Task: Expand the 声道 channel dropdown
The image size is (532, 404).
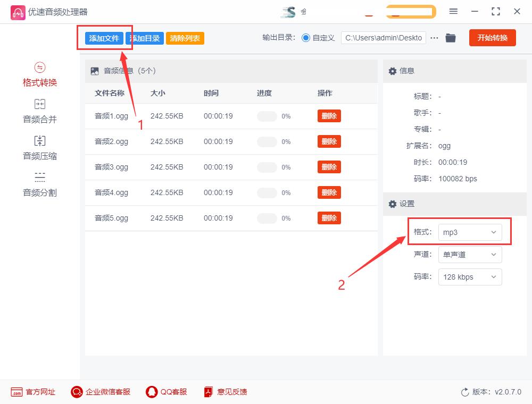Action: [470, 254]
